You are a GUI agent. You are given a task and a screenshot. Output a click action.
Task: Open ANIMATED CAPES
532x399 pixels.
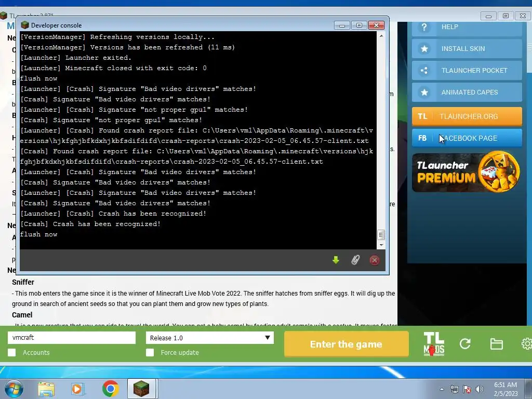467,92
